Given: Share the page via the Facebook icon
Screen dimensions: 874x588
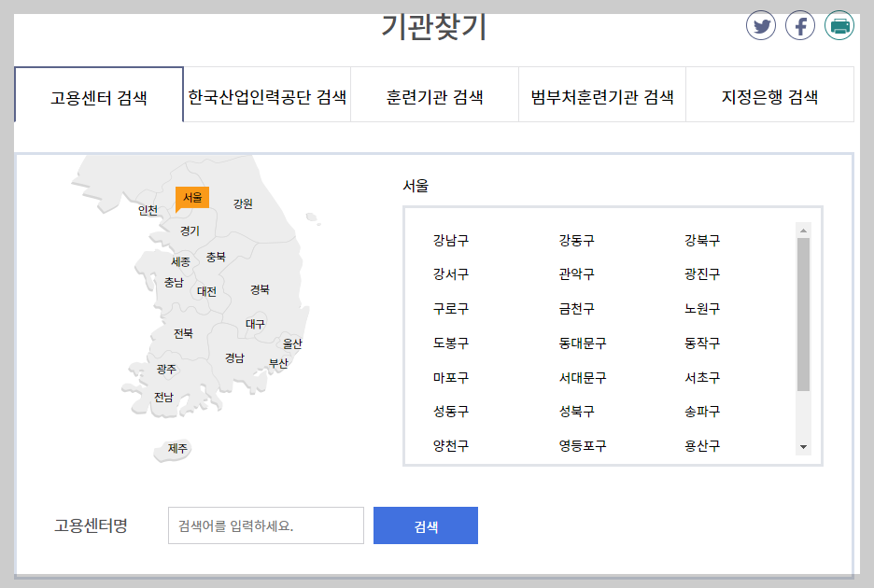Looking at the screenshot, I should pyautogui.click(x=800, y=25).
